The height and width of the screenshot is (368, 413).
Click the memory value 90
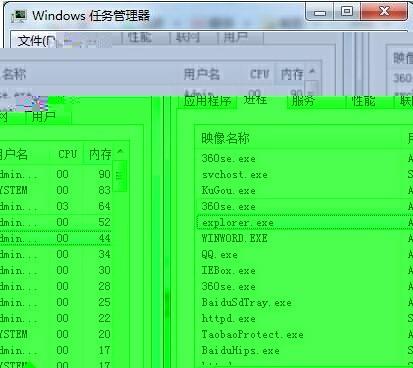104,174
